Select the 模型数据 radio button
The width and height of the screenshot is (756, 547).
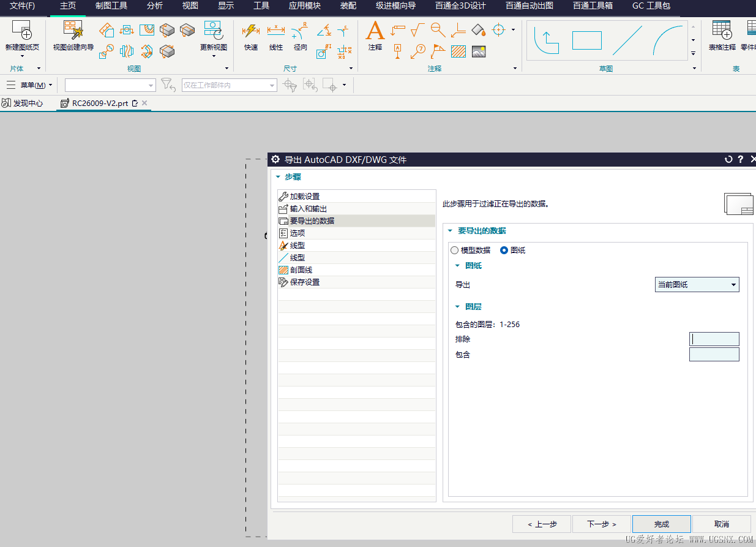[454, 250]
